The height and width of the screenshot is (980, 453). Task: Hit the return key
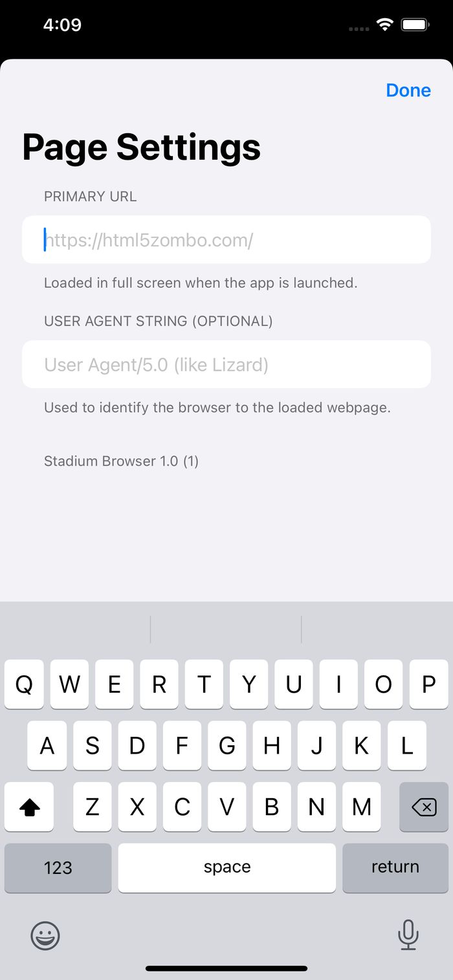[395, 867]
